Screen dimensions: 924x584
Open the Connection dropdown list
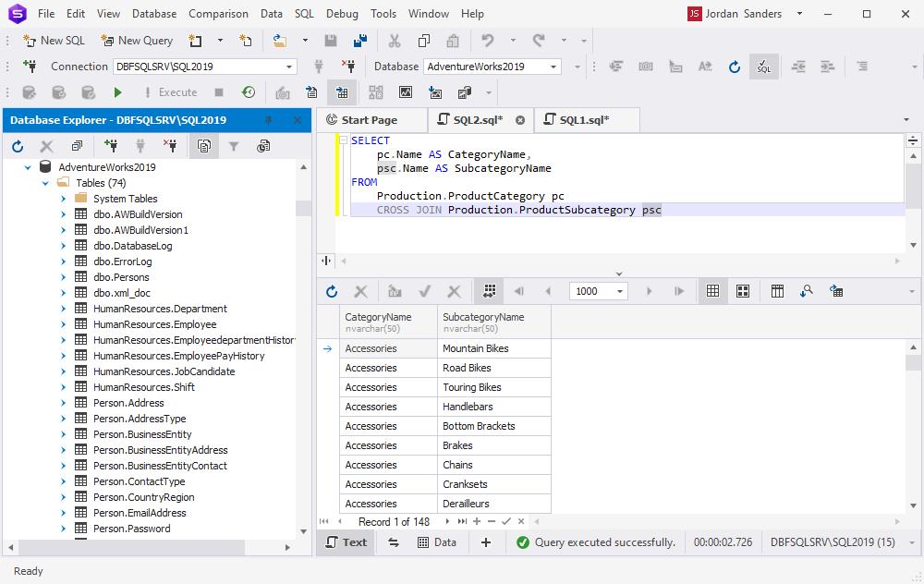(289, 67)
